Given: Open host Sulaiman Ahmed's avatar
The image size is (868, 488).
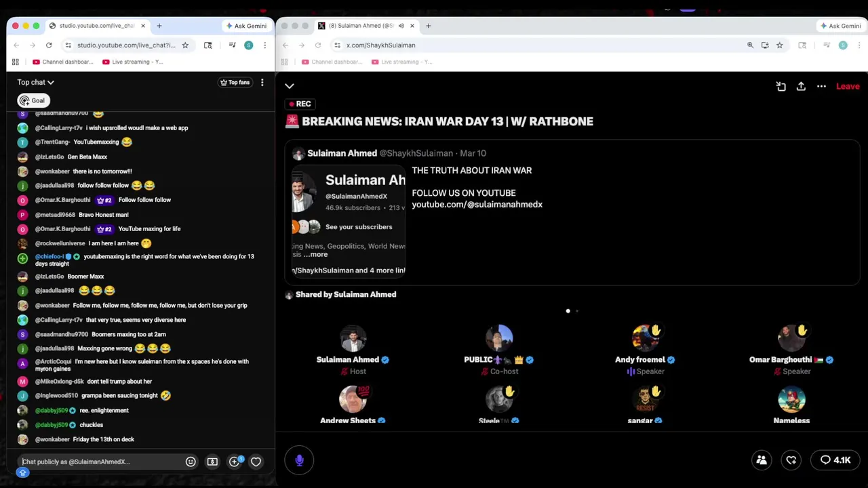Looking at the screenshot, I should coord(353,338).
